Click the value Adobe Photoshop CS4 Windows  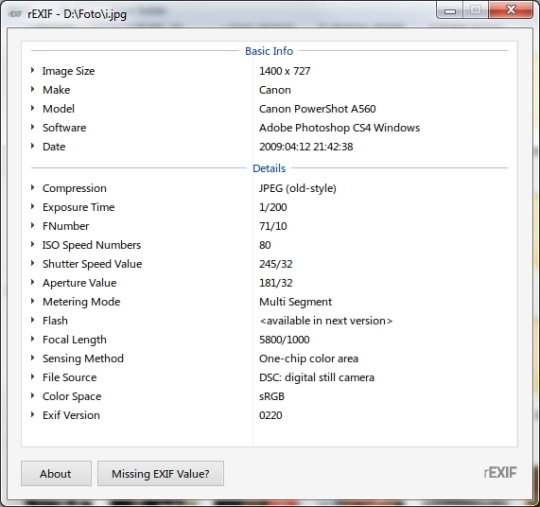pyautogui.click(x=339, y=128)
